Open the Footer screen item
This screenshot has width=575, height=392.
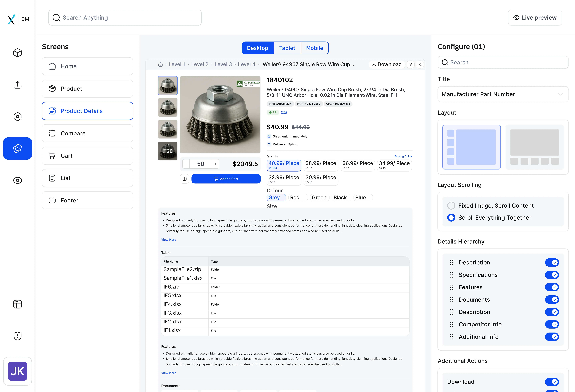coord(87,200)
